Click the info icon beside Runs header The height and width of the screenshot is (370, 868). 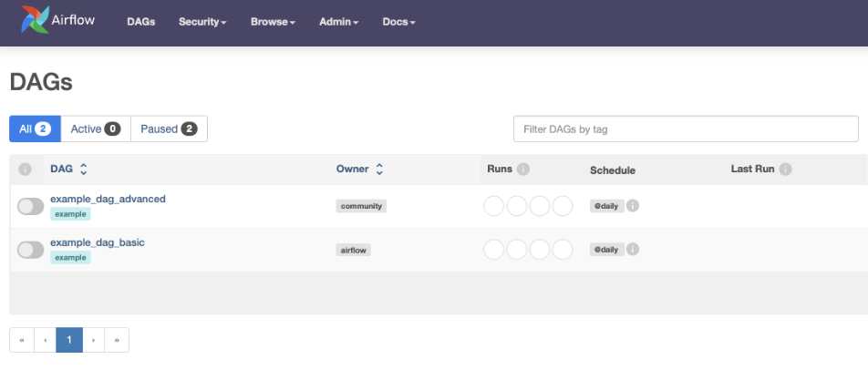pyautogui.click(x=524, y=170)
